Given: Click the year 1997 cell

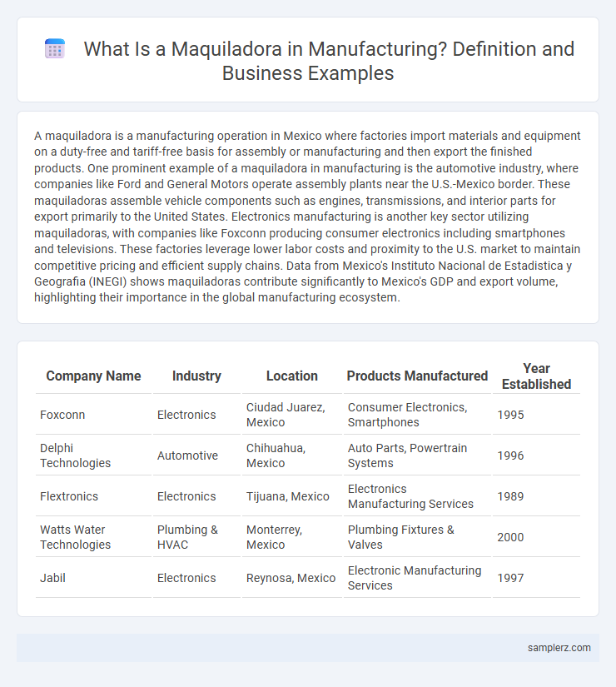Looking at the screenshot, I should [536, 577].
